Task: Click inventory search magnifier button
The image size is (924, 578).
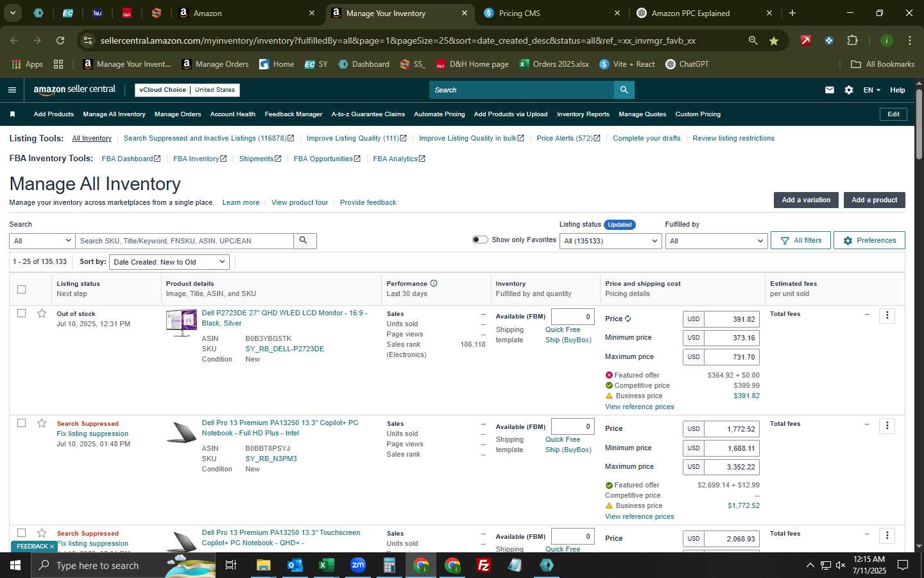Action: [304, 241]
